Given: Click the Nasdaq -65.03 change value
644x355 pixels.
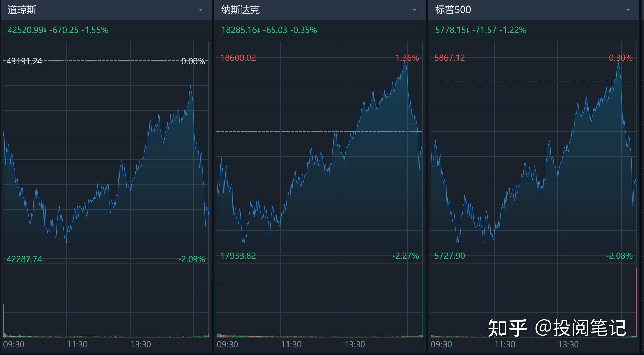Looking at the screenshot, I should point(275,30).
